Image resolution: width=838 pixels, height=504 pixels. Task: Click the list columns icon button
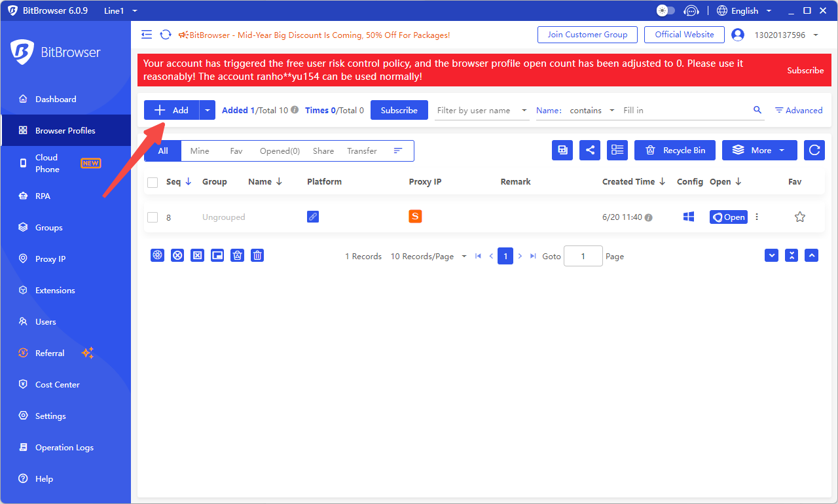click(617, 150)
